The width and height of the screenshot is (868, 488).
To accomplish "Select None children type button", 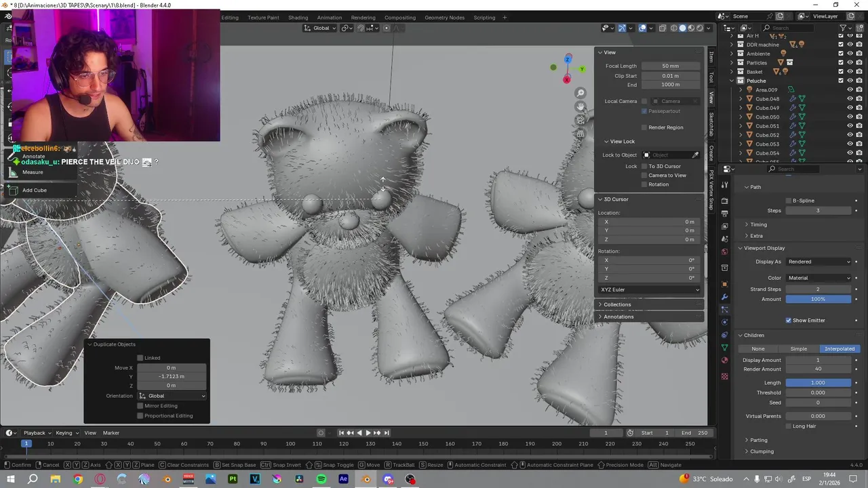I will (758, 349).
